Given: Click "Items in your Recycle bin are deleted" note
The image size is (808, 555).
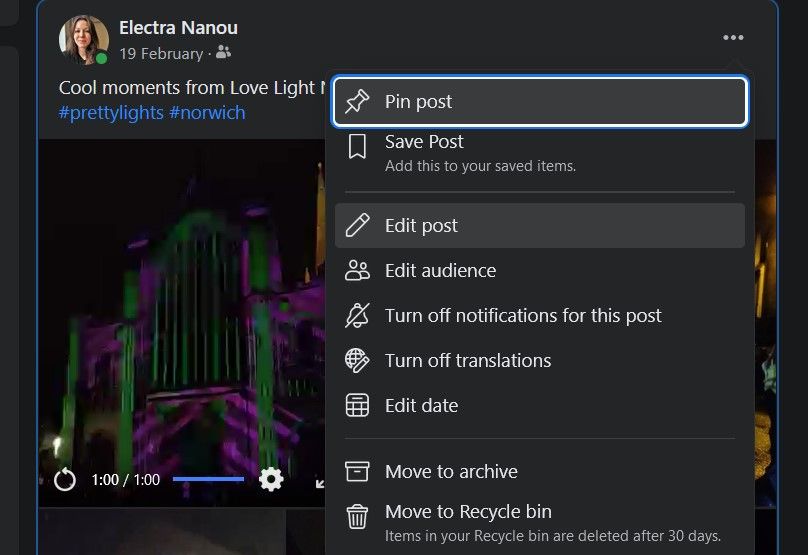Looking at the screenshot, I should click(x=553, y=536).
